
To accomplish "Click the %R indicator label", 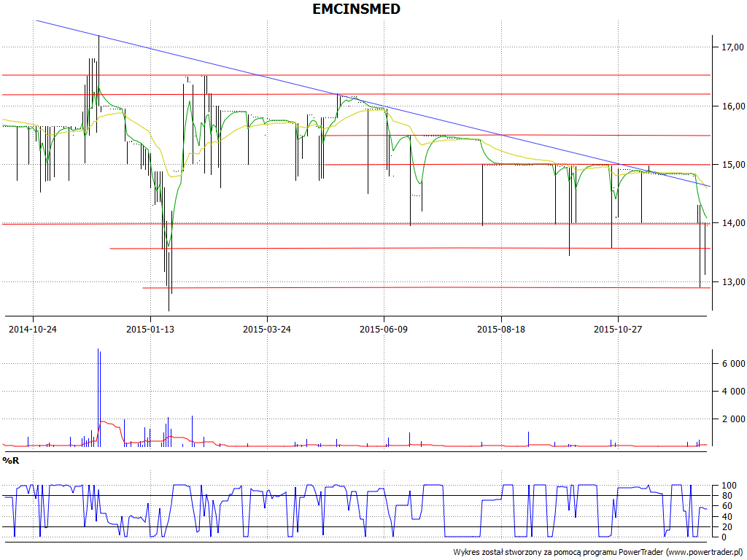I will point(10,461).
